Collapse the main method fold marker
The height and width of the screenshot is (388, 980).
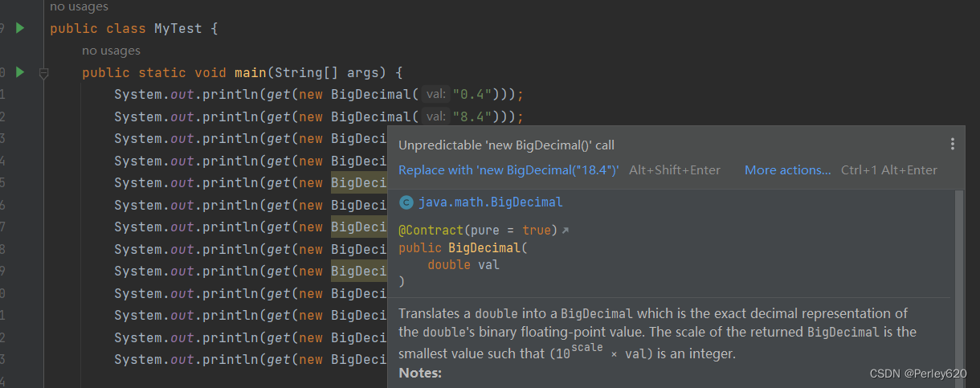tap(44, 73)
